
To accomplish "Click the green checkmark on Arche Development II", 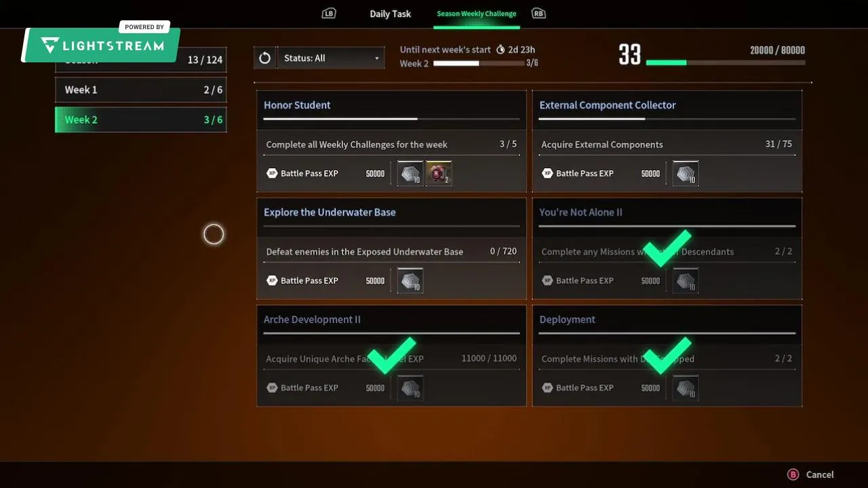I will coord(391,356).
